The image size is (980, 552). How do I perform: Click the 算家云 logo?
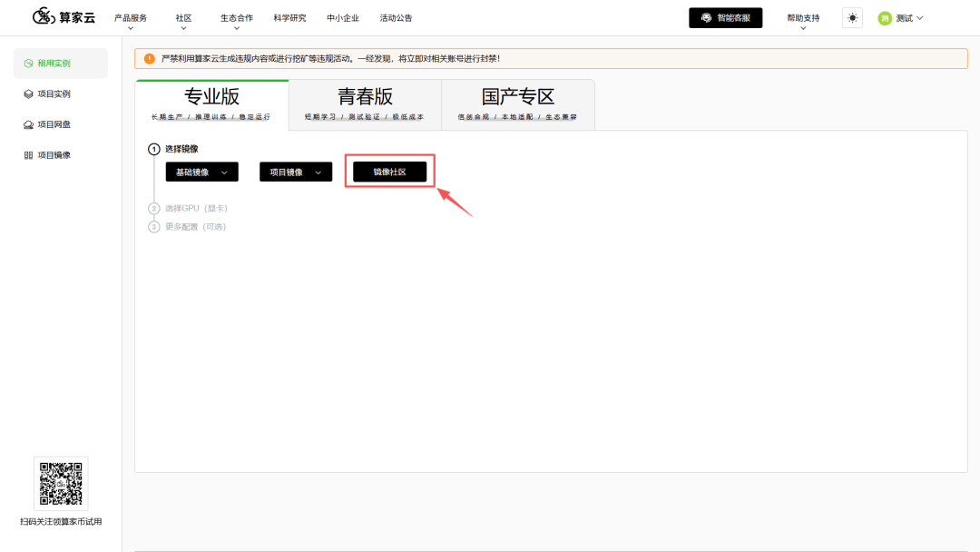coord(64,17)
